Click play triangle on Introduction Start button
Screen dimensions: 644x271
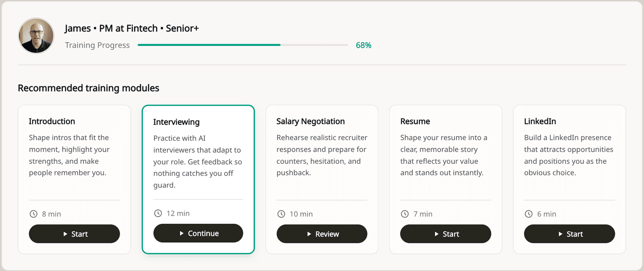click(65, 234)
